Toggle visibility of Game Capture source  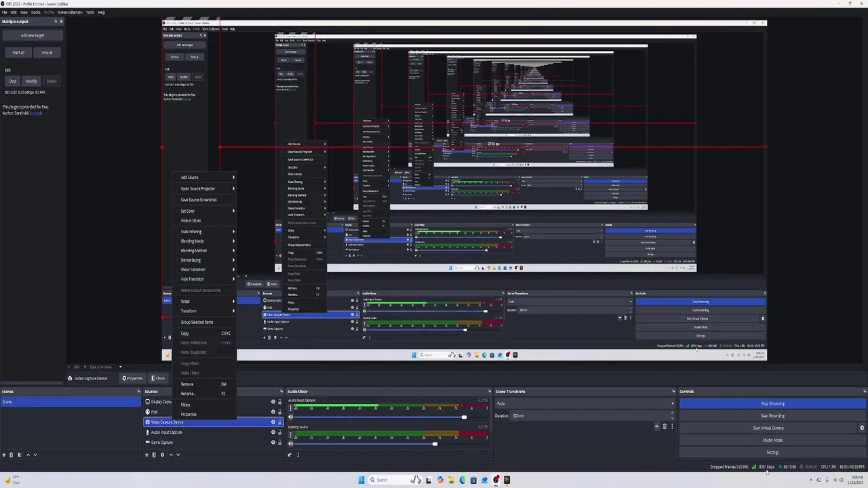273,443
